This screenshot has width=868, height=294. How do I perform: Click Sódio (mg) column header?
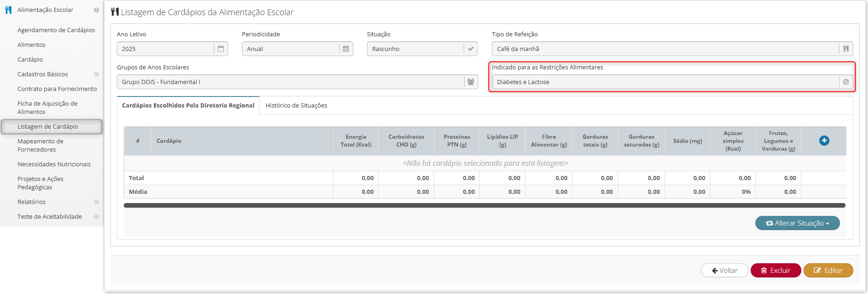(687, 141)
